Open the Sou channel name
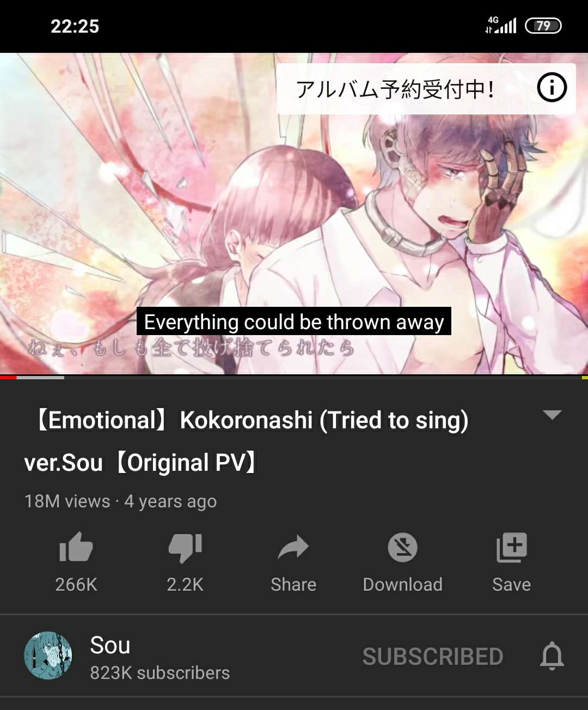588x710 pixels. (x=110, y=645)
